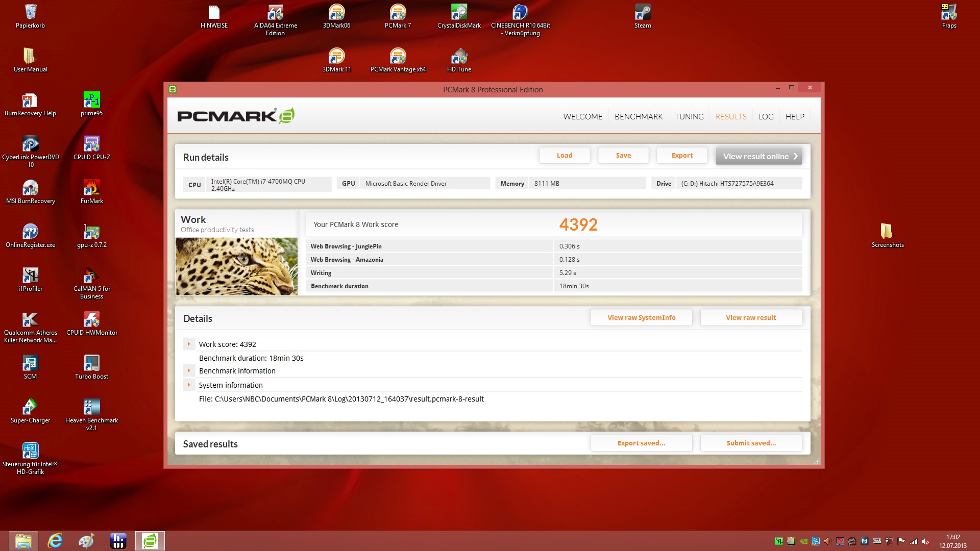Launch the Turbo Boost icon
This screenshot has width=980, height=551.
point(91,367)
